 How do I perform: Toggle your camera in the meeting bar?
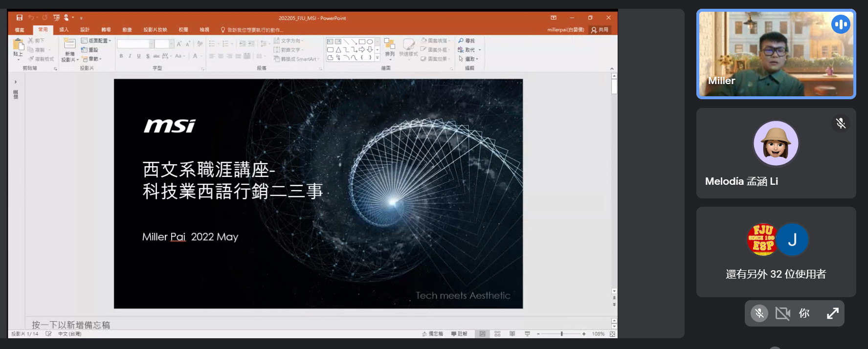782,313
